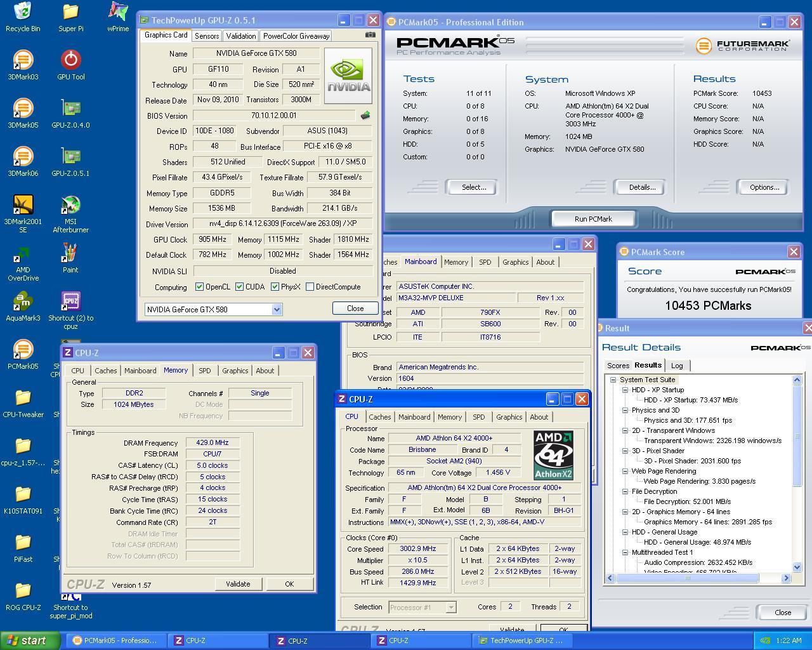The height and width of the screenshot is (650, 812).
Task: Launch the 3DMark05 desktop shortcut
Action: pyautogui.click(x=23, y=114)
